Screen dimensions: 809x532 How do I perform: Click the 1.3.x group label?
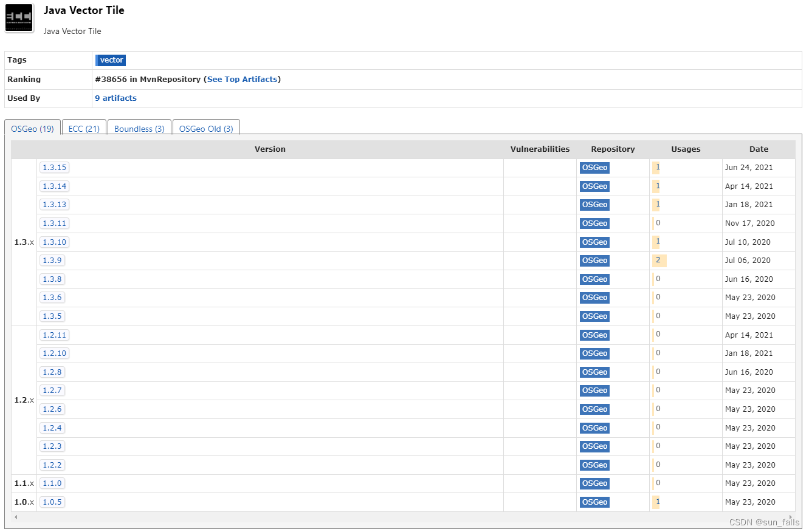[x=24, y=242]
